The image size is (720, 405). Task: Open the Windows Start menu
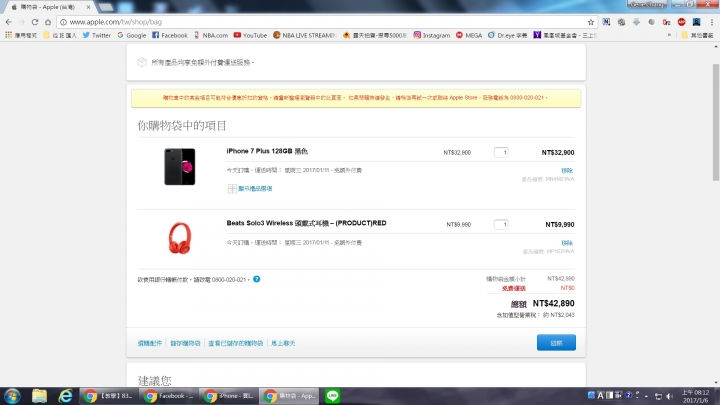click(x=12, y=396)
